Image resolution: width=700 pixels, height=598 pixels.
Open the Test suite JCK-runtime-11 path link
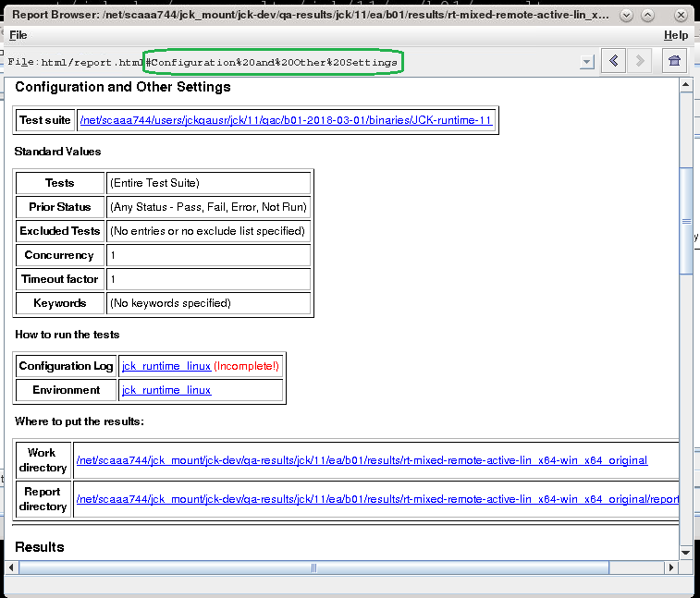(286, 120)
